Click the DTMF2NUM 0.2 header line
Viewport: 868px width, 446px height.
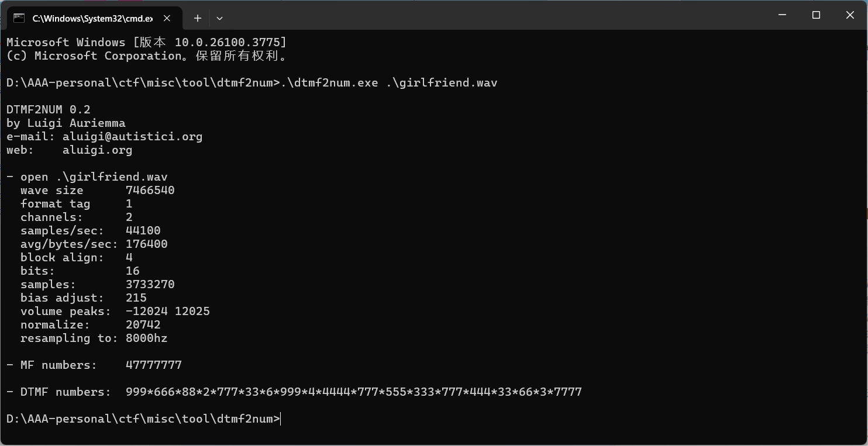tap(49, 109)
